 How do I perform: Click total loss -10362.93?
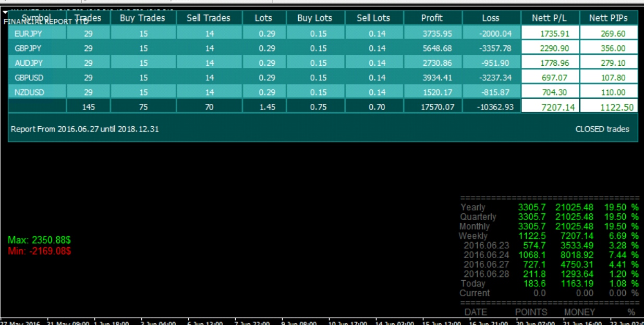[x=494, y=106]
